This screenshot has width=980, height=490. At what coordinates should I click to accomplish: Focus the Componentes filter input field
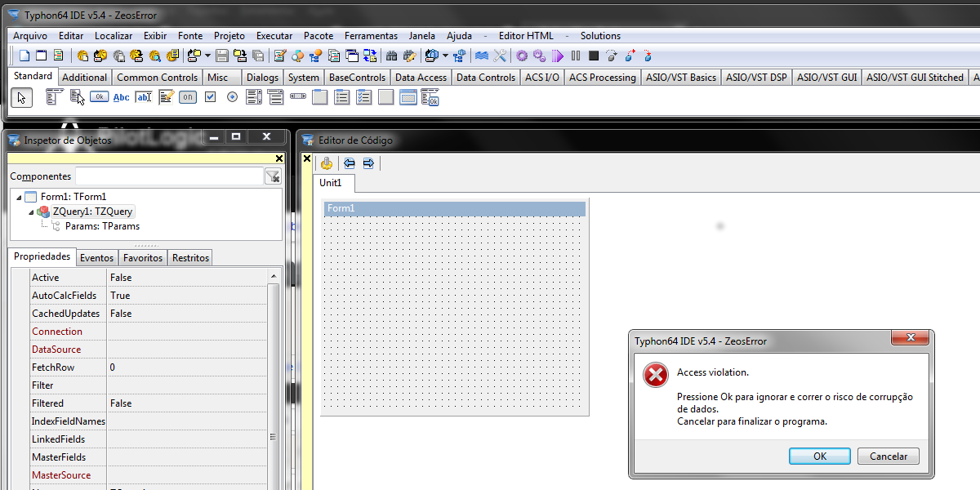[x=170, y=176]
